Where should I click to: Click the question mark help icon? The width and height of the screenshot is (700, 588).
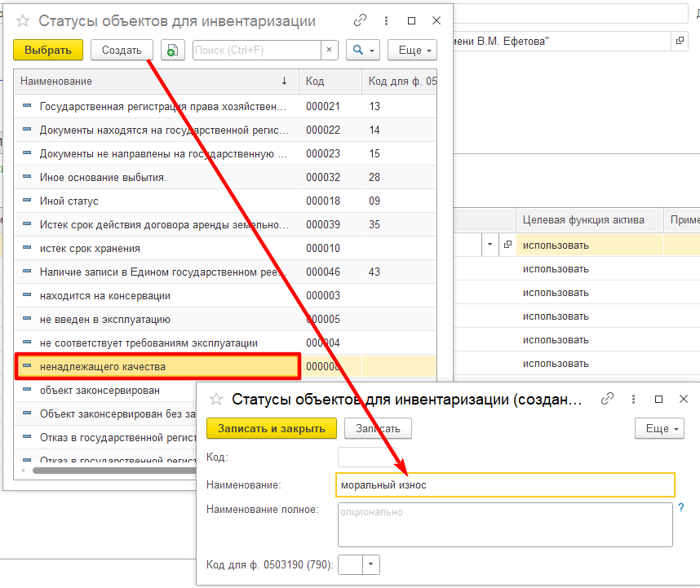(x=681, y=507)
